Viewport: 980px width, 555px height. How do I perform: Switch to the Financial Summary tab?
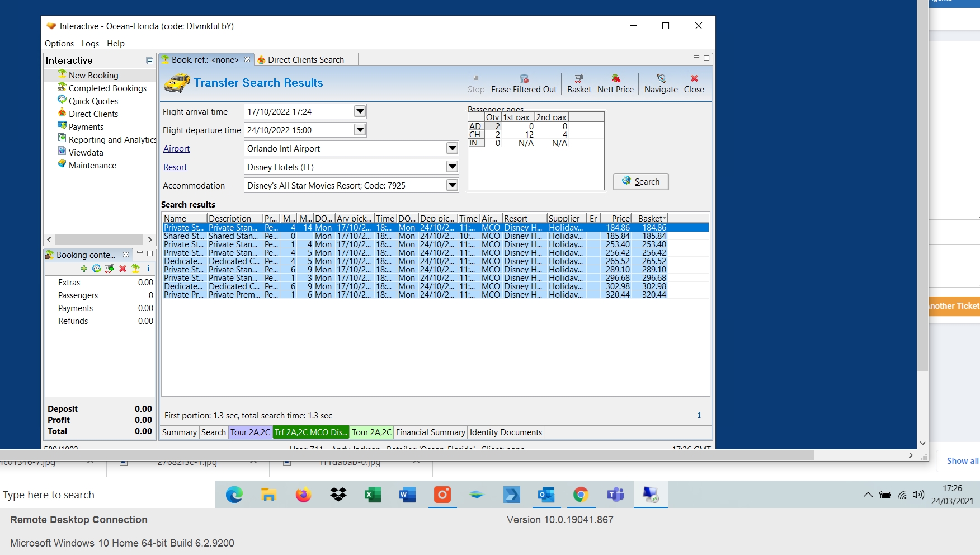430,432
